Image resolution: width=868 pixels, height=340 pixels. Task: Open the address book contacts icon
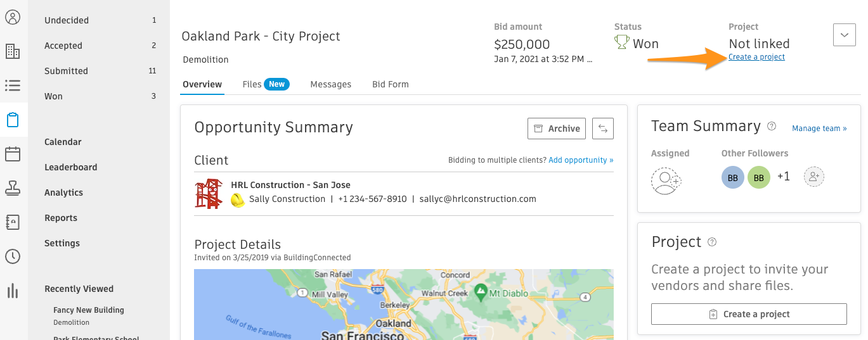click(13, 222)
